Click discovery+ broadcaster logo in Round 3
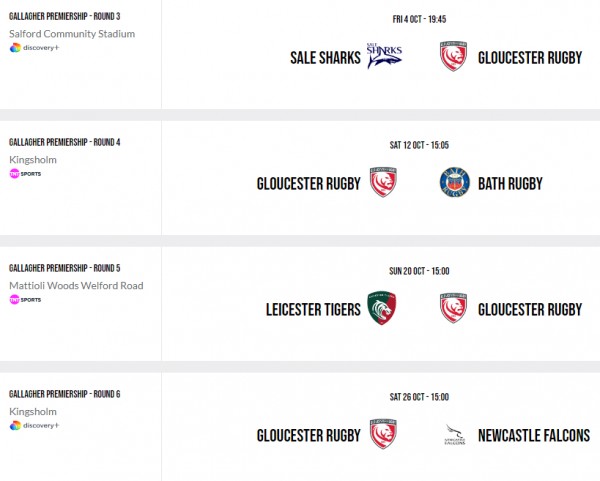 [x=34, y=48]
